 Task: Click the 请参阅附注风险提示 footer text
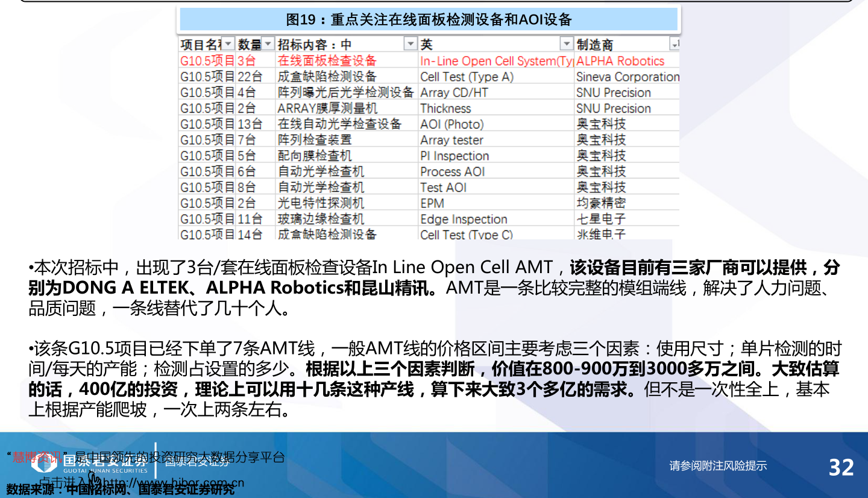[x=718, y=465]
